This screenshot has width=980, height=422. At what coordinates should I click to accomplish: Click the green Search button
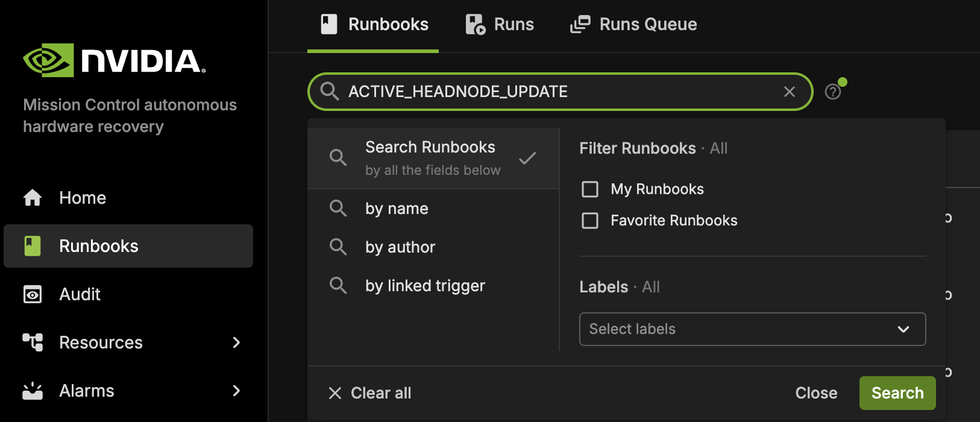point(897,393)
